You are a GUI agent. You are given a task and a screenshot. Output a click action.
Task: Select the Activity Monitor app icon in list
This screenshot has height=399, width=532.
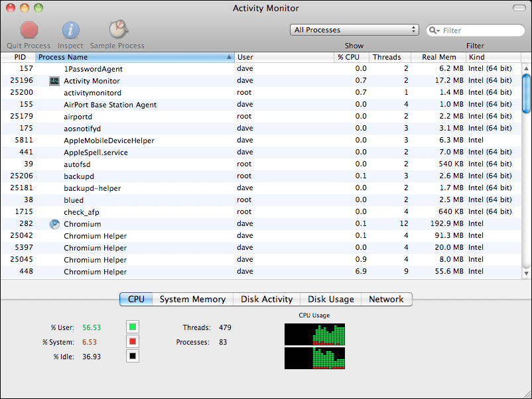pyautogui.click(x=54, y=81)
